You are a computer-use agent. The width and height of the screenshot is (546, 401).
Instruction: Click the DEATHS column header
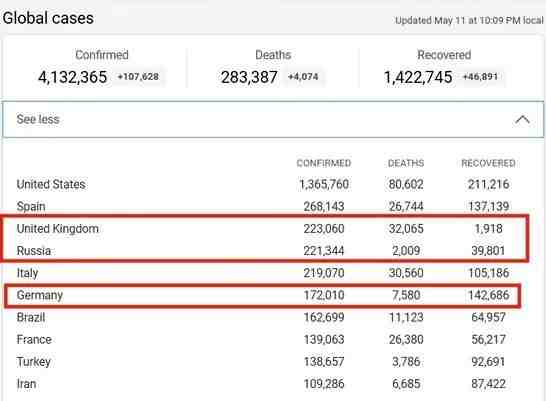(406, 163)
